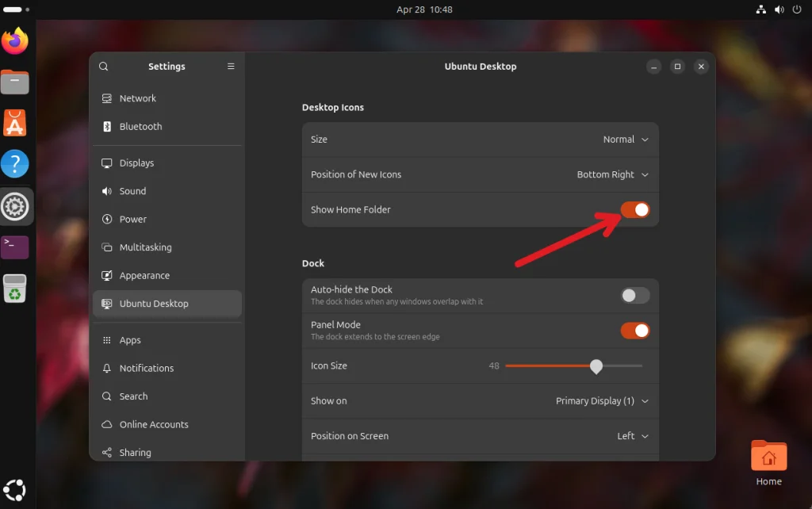Open Sharing settings page
The width and height of the screenshot is (812, 509).
167,452
